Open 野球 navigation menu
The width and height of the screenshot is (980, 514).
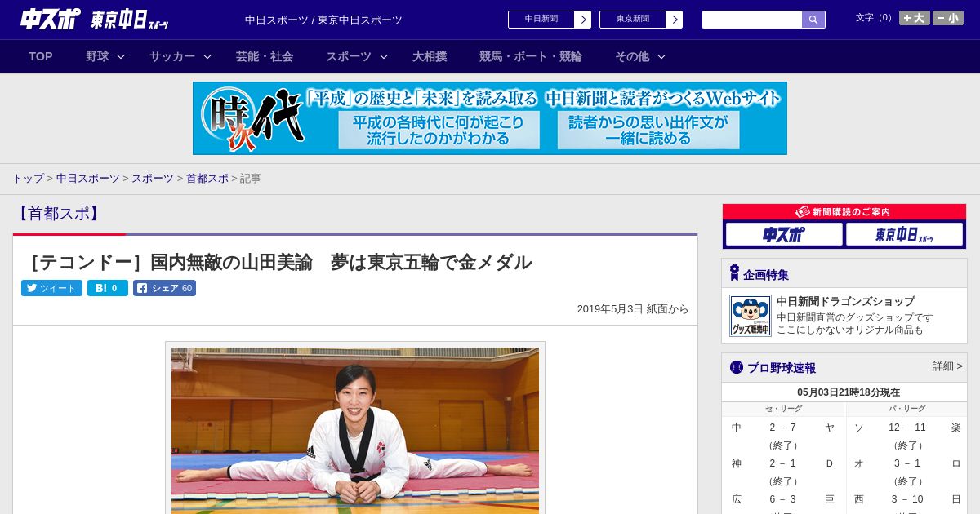[97, 56]
